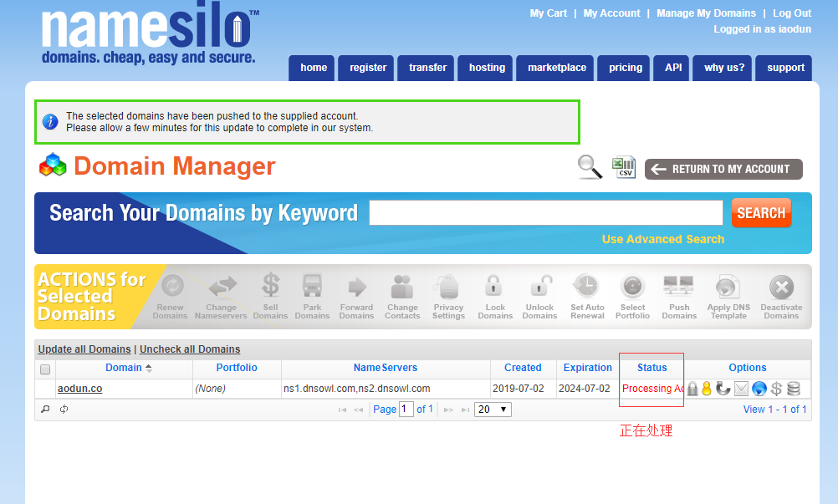Viewport: 838px width, 504px height.
Task: Click the Unlock Domains action icon
Action: pos(541,286)
